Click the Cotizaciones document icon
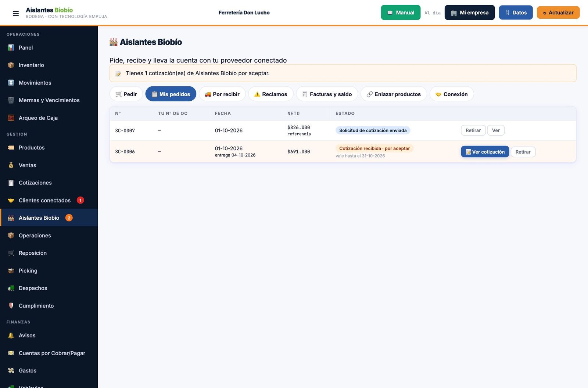Image resolution: width=588 pixels, height=388 pixels. tap(11, 183)
